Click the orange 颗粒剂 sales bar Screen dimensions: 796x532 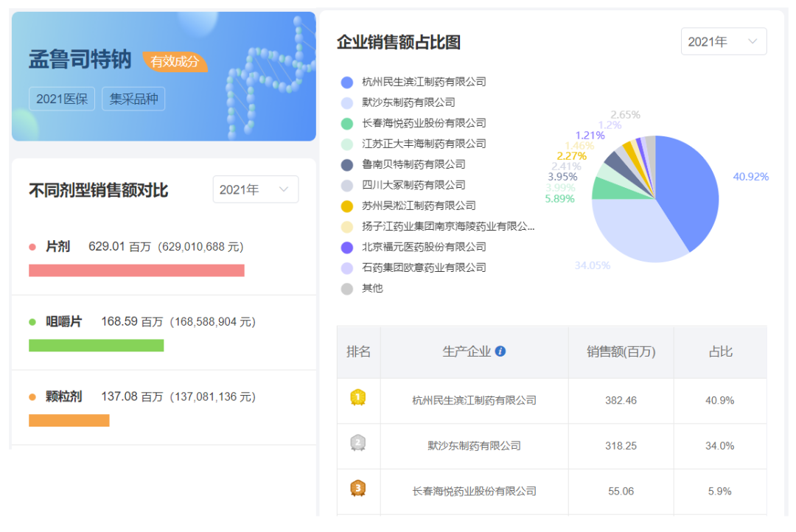coord(69,420)
